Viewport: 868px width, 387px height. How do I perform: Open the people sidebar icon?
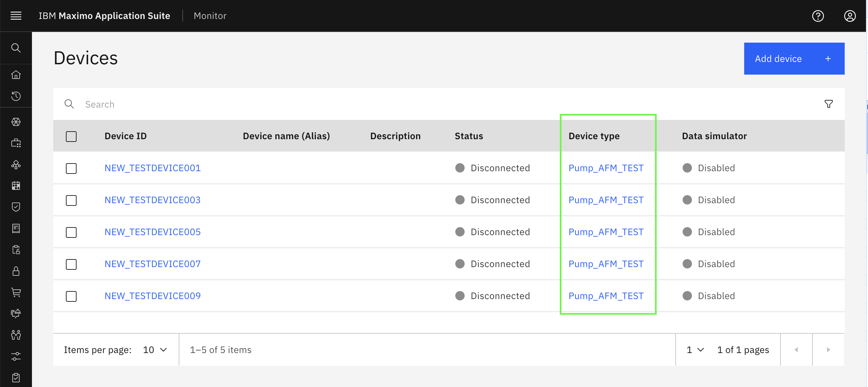tap(16, 335)
